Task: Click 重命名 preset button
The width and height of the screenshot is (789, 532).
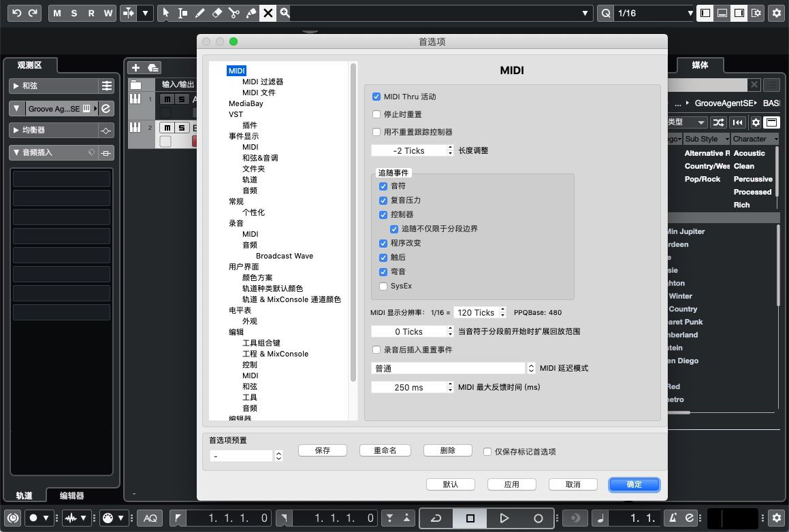Action: (x=385, y=450)
